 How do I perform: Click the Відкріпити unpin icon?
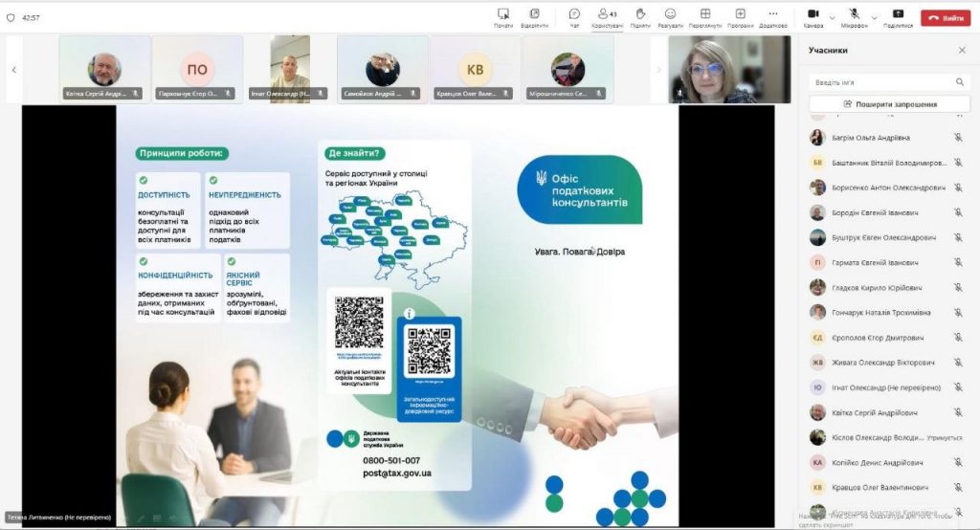pyautogui.click(x=534, y=14)
